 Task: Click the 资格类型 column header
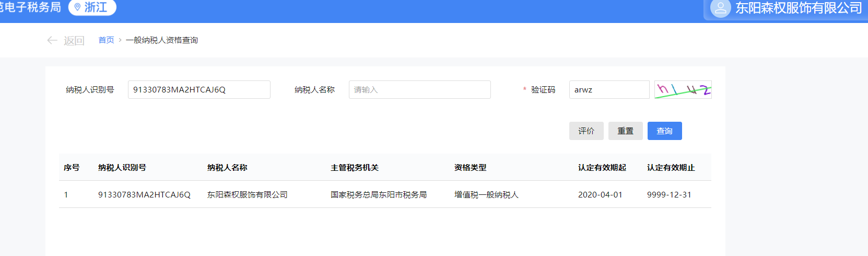470,168
